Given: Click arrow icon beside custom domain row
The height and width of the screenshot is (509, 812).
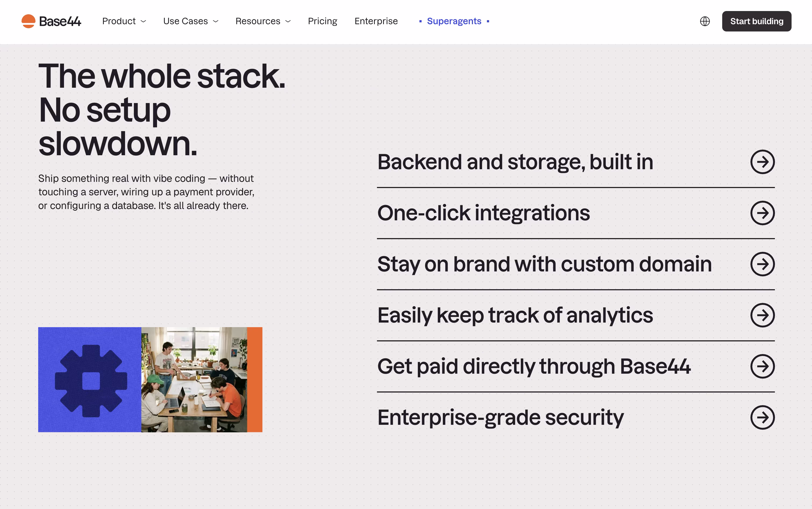Looking at the screenshot, I should (762, 264).
